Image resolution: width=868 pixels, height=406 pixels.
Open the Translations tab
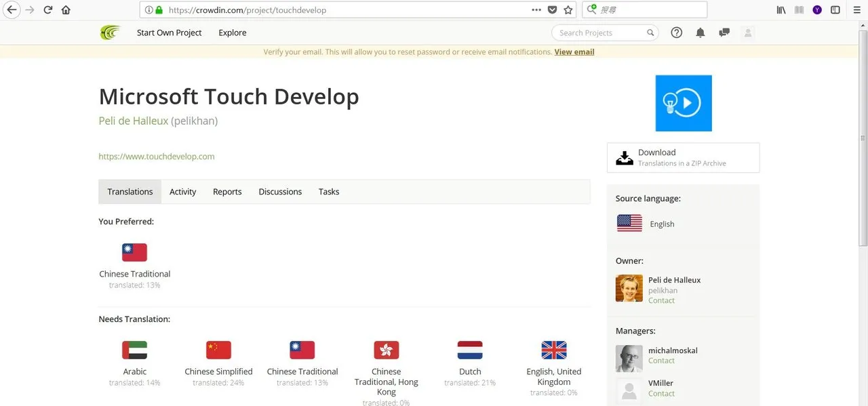tap(130, 192)
